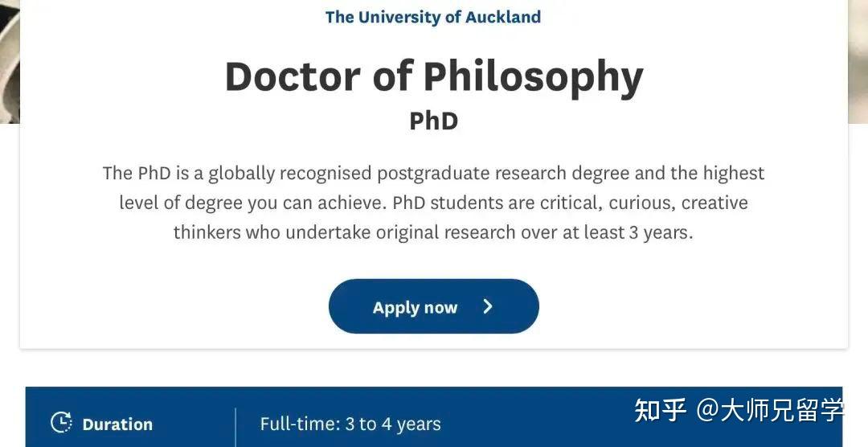Click the 知乎 watermark logo
Image resolution: width=868 pixels, height=447 pixels.
[x=660, y=410]
